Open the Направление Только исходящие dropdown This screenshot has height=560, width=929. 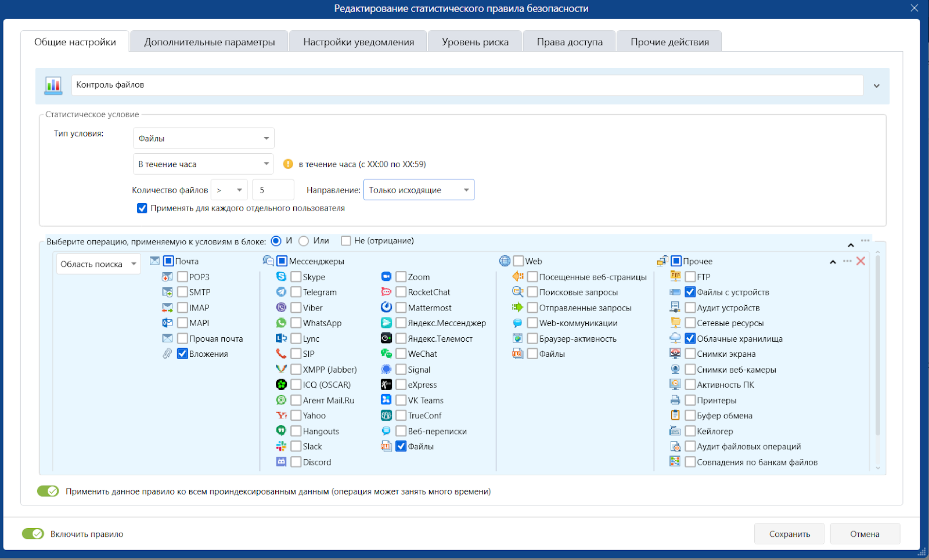tap(419, 190)
